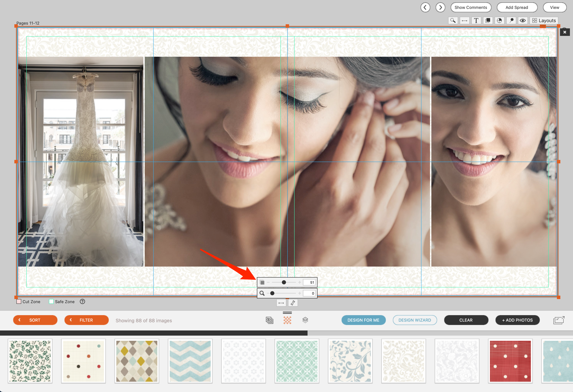Click the Add Spread button
This screenshot has height=392, width=573.
517,7
